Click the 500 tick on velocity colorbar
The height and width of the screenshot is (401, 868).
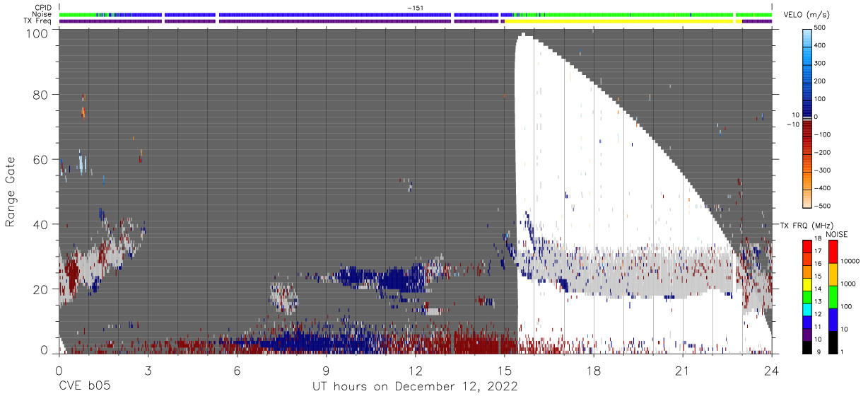click(x=819, y=28)
